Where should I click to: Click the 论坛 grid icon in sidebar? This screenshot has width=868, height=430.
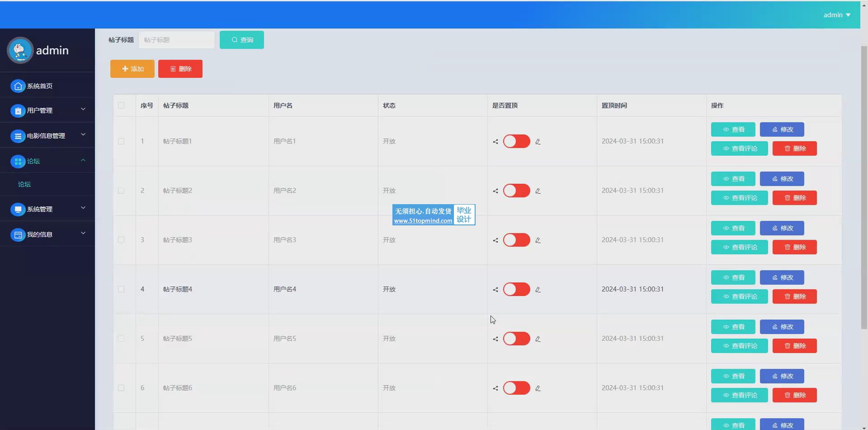(x=18, y=161)
